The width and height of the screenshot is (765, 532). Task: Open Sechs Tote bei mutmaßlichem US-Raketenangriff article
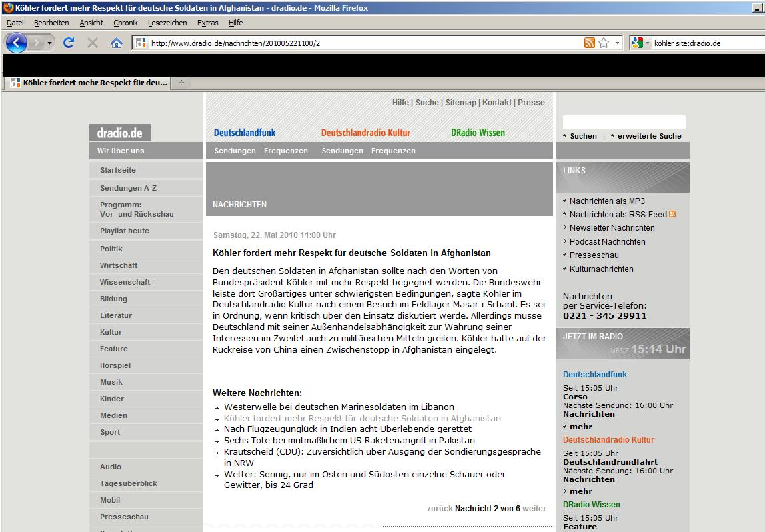(x=349, y=440)
